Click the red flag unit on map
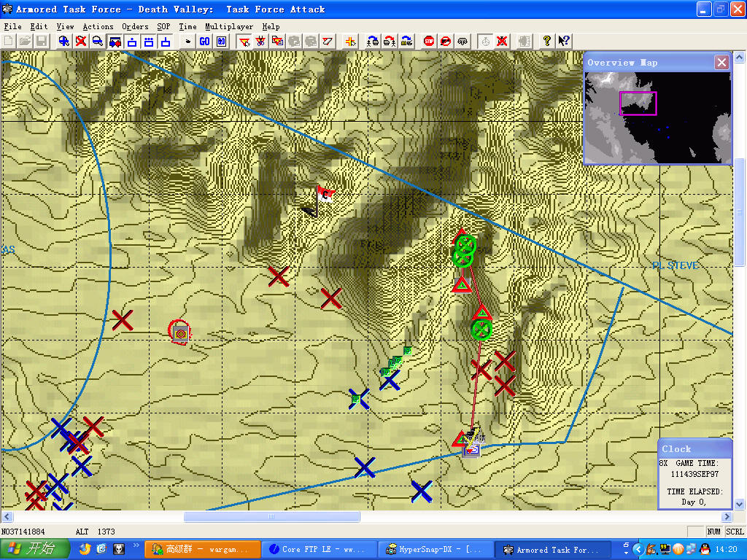This screenshot has height=560, width=747. click(x=324, y=194)
